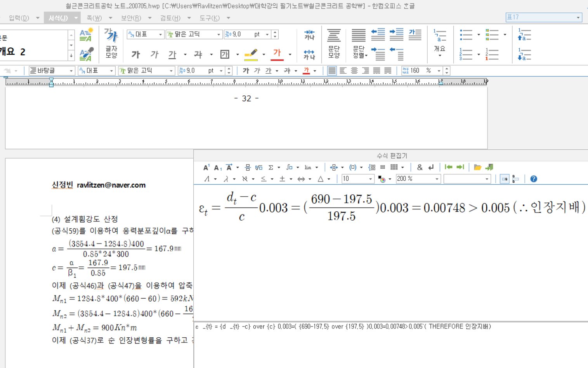The image size is (588, 368).
Task: Open equation editor help
Action: pos(534,179)
